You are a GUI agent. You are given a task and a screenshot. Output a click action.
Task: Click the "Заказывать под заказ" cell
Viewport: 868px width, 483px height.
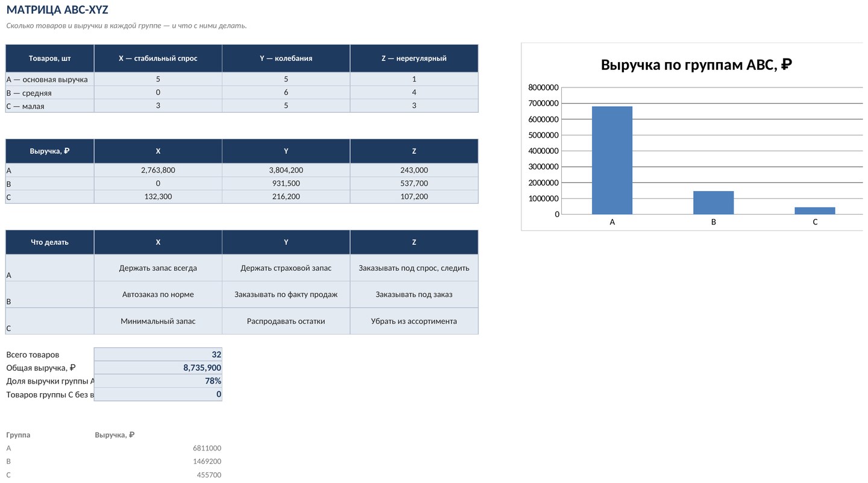tap(414, 294)
